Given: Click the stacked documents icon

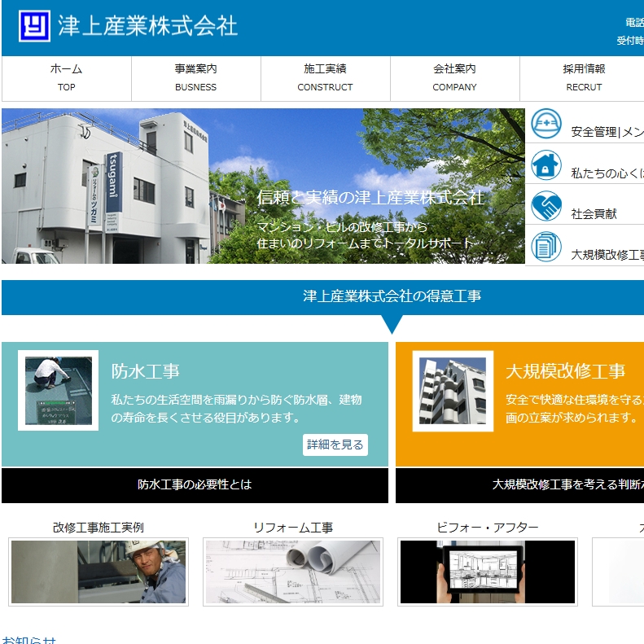Looking at the screenshot, I should 545,247.
